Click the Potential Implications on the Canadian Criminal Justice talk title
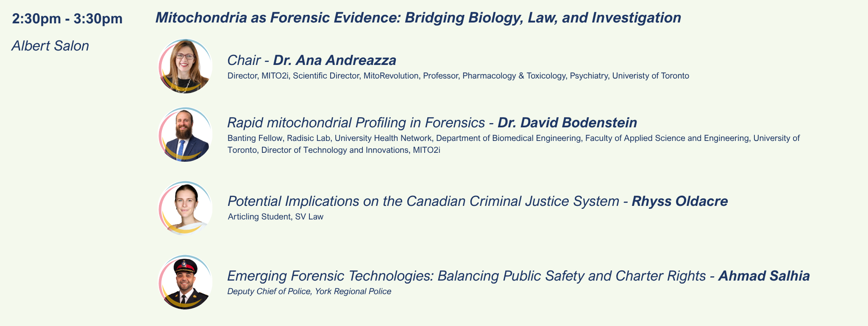The image size is (868, 326). pyautogui.click(x=423, y=201)
